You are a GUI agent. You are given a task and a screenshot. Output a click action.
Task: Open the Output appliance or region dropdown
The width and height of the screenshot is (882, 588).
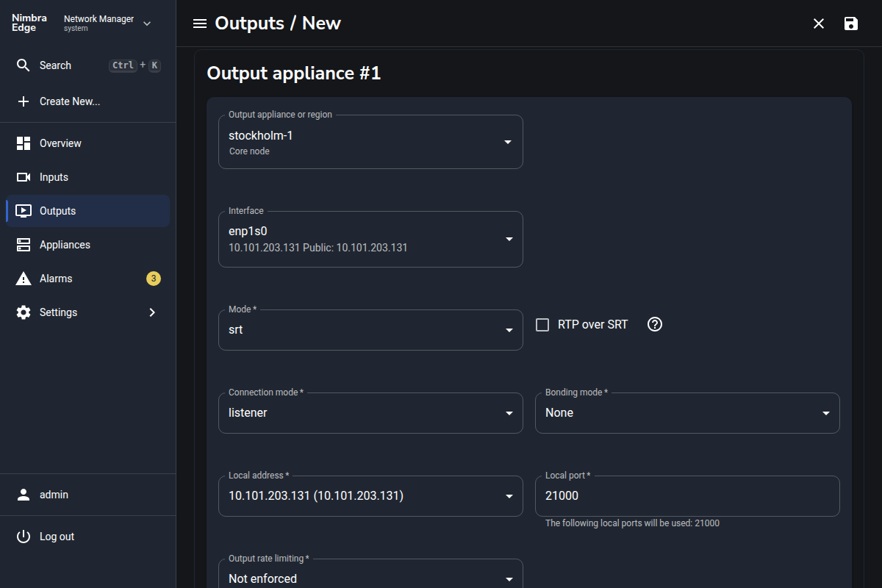pyautogui.click(x=370, y=142)
